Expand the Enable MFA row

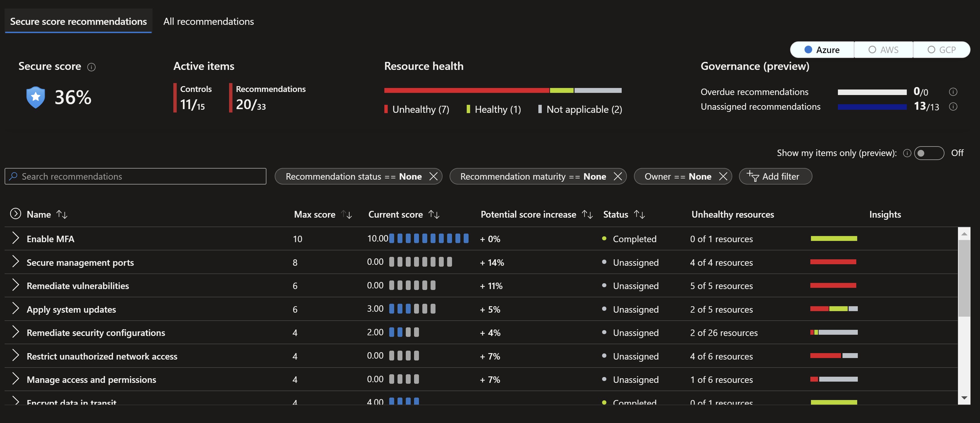[x=15, y=238]
